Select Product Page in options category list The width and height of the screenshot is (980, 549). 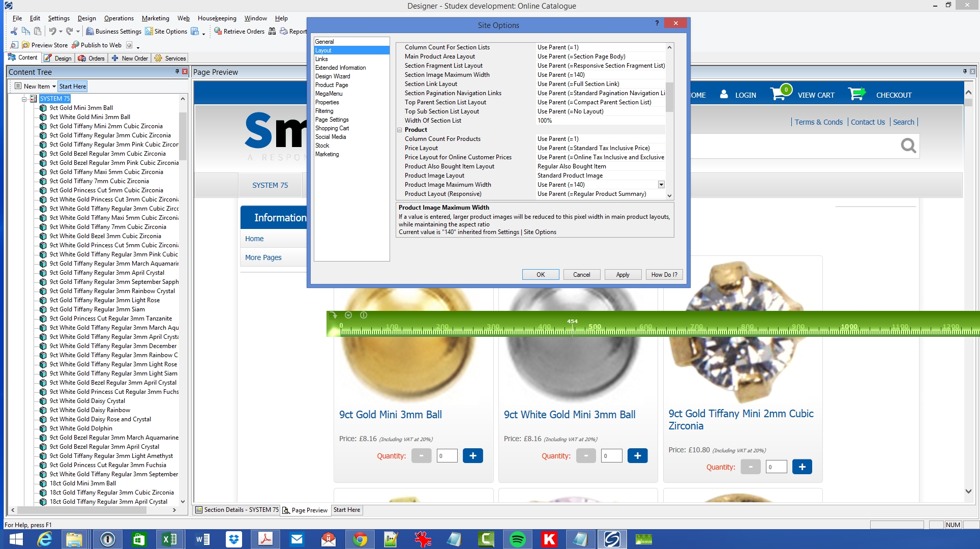click(332, 85)
